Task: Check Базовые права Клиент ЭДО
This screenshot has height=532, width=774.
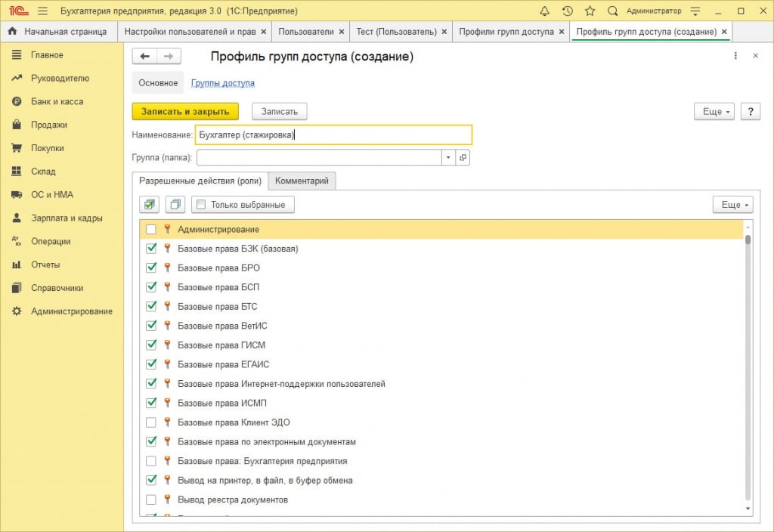Action: 151,422
